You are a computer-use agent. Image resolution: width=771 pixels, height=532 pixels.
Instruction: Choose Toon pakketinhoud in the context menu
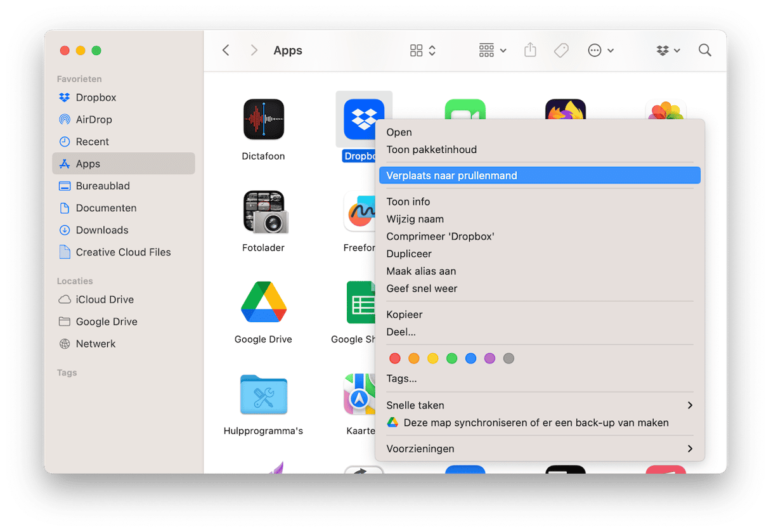pos(540,150)
